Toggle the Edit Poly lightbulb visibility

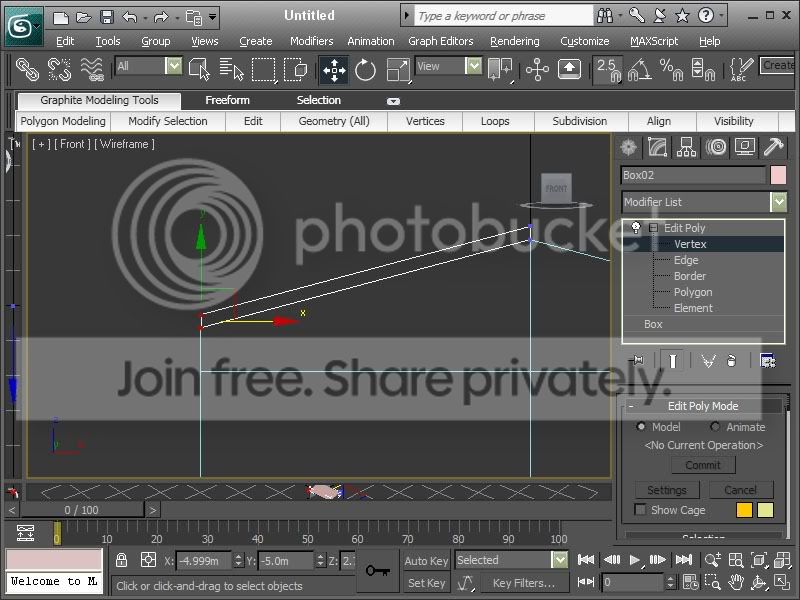pyautogui.click(x=636, y=228)
